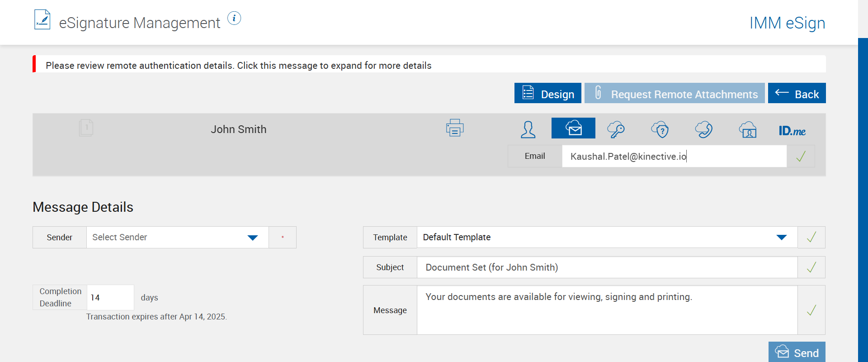Image resolution: width=868 pixels, height=362 pixels.
Task: Select the in-person signer icon
Action: (x=528, y=129)
